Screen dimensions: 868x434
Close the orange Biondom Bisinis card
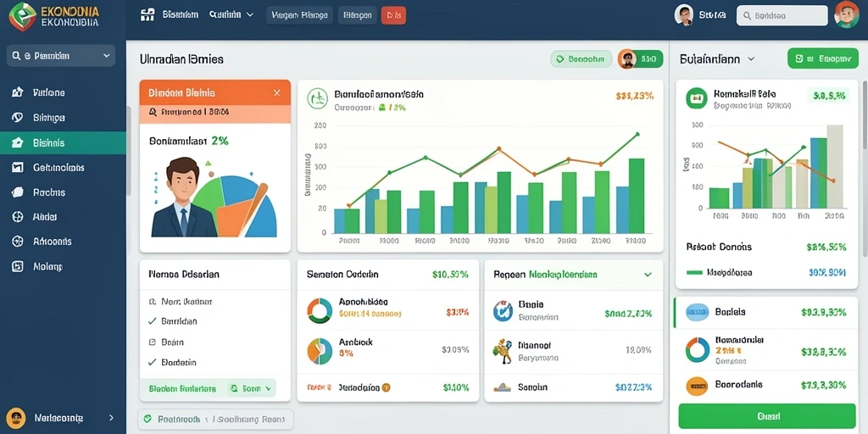277,93
